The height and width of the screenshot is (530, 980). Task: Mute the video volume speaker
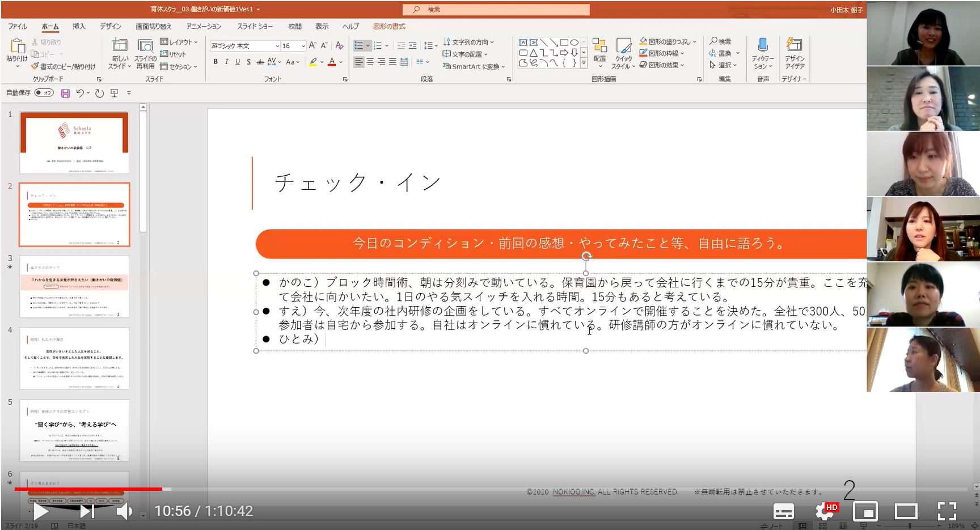124,511
